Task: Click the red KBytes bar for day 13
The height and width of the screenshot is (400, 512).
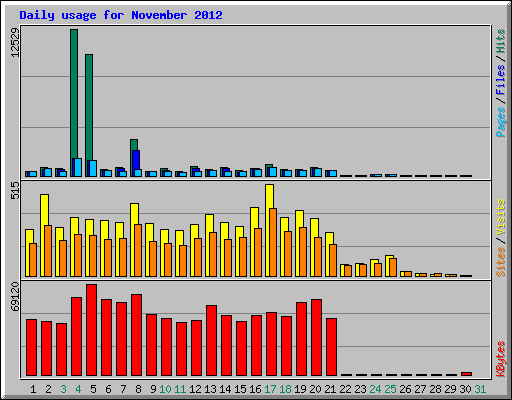Action: (x=211, y=340)
